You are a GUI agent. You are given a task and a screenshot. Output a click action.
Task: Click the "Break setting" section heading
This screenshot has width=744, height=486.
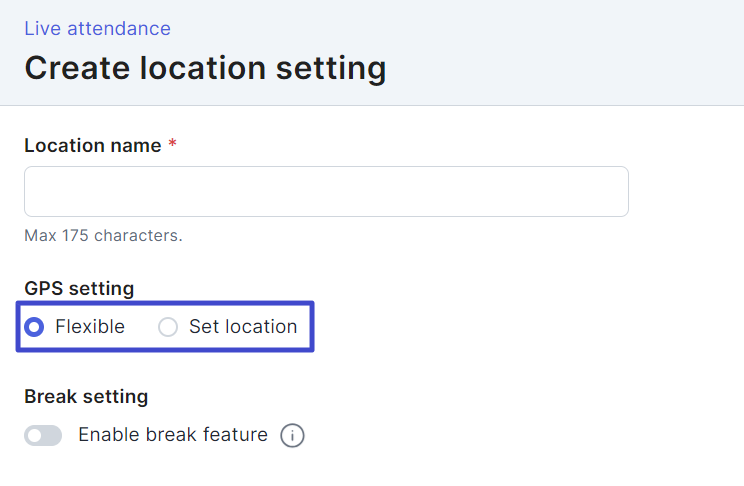(86, 396)
